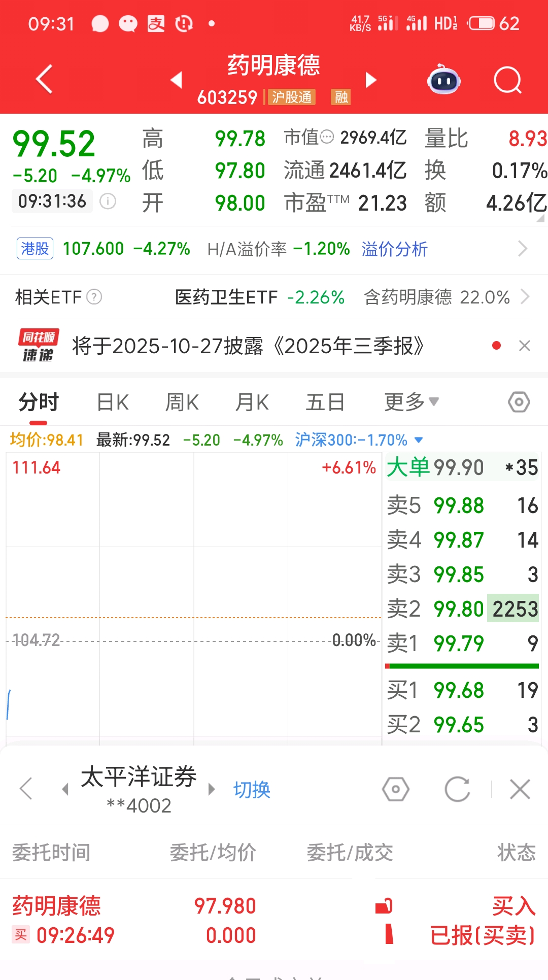Switch to 日K tab
Screen dimensions: 548x980
(113, 402)
